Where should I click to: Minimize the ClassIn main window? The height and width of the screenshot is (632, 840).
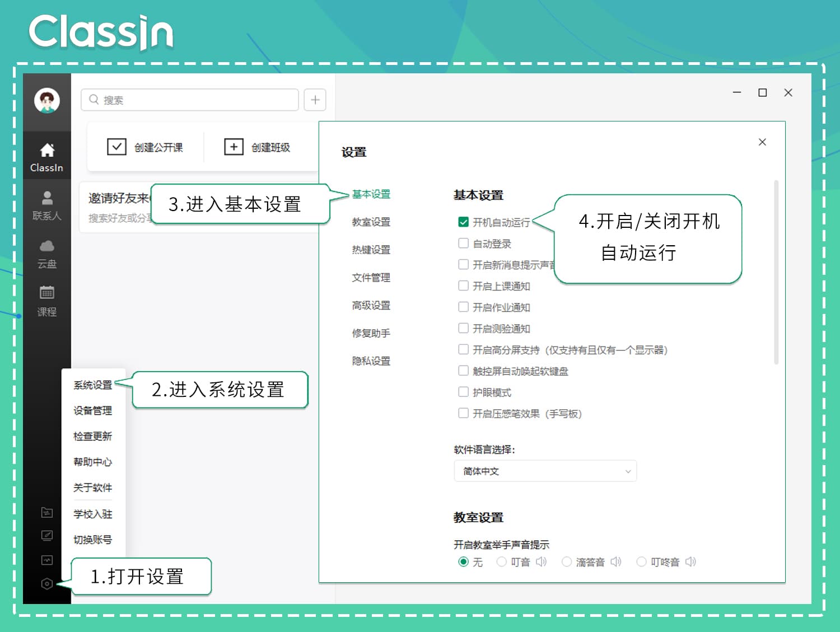(737, 92)
